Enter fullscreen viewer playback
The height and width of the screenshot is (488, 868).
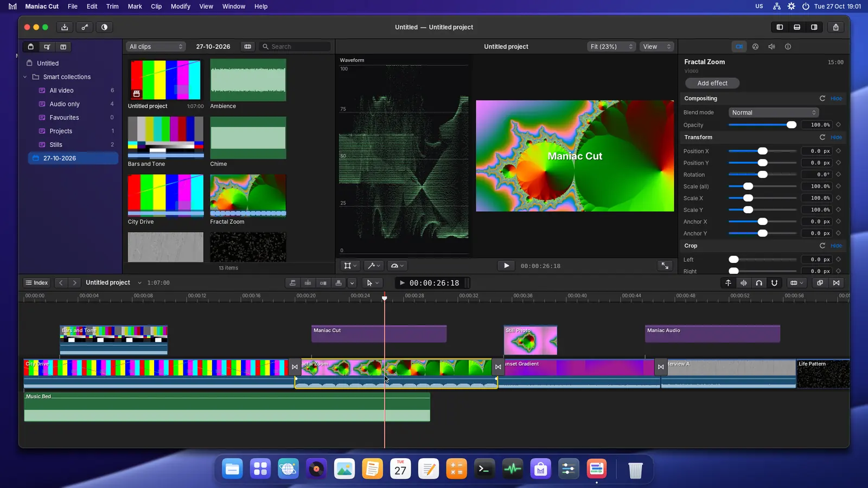click(665, 266)
